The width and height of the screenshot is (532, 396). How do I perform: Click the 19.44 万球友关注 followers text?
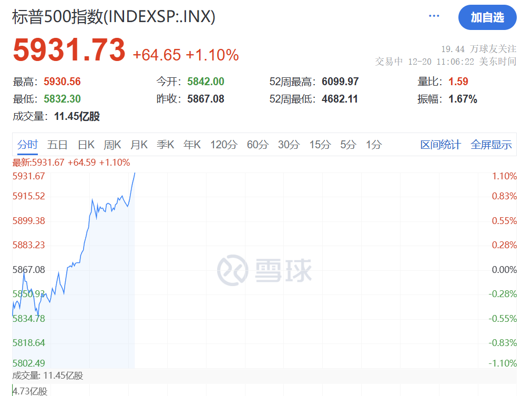(x=479, y=49)
